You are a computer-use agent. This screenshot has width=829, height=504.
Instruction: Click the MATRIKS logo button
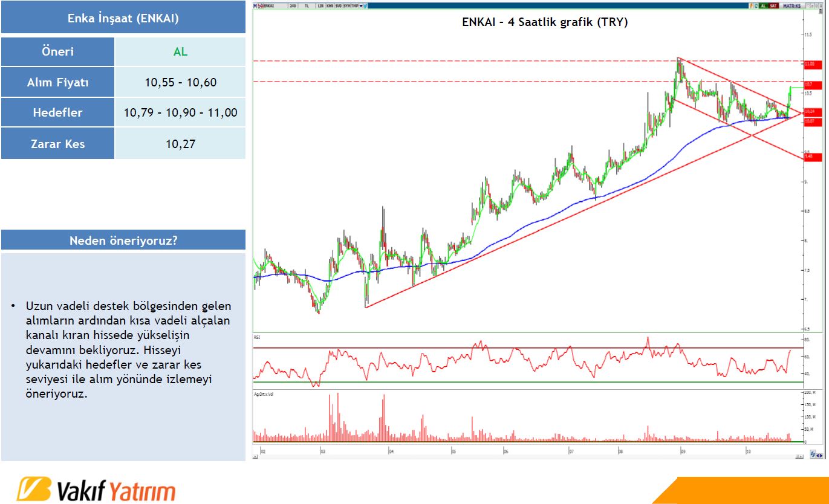coord(792,5)
